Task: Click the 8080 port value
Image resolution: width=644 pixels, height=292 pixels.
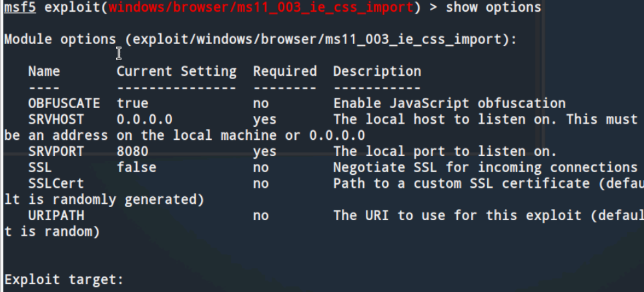Action: point(132,152)
